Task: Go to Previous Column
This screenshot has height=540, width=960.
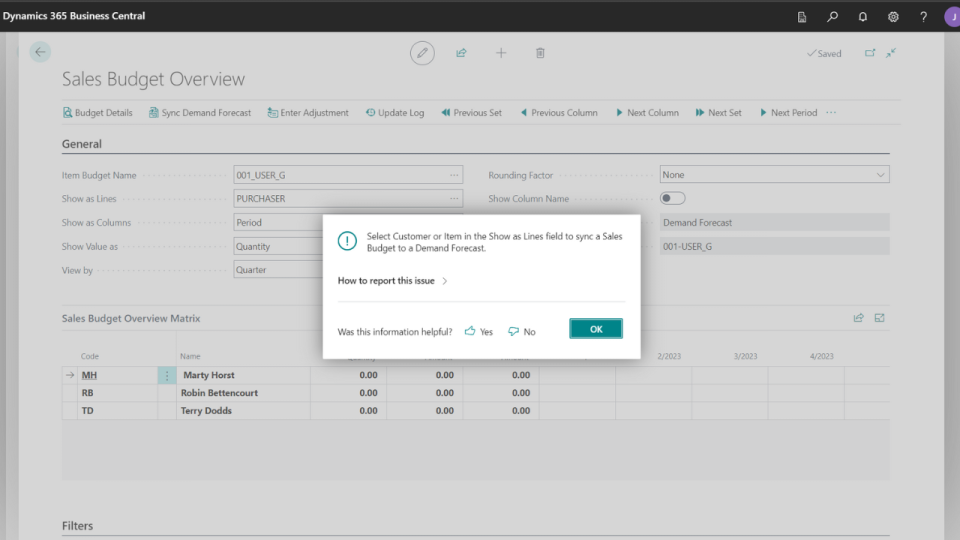Action: [558, 113]
